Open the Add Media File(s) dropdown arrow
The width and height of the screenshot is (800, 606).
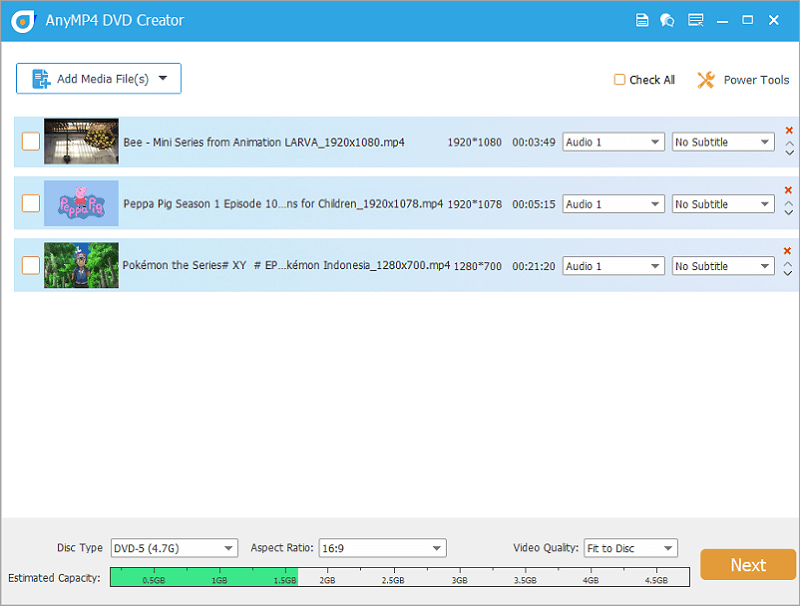click(163, 78)
